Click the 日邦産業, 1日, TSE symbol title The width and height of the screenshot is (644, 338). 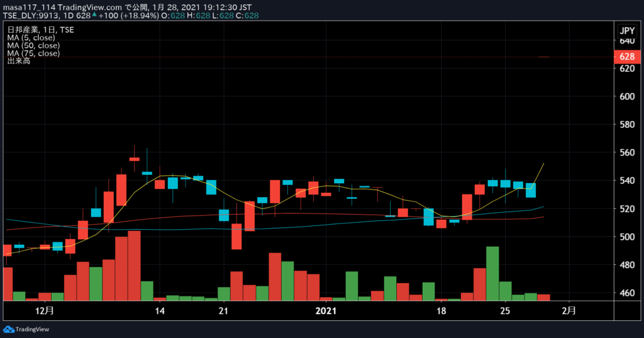(x=40, y=30)
